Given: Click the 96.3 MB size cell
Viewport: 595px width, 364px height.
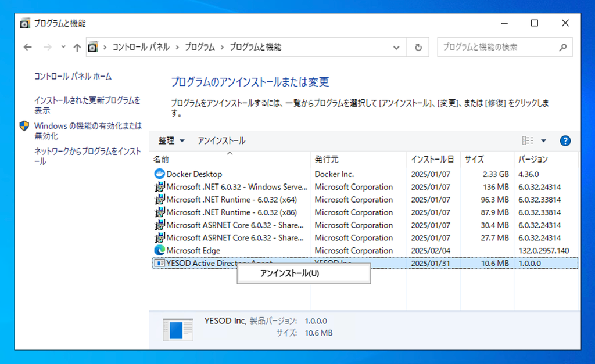Looking at the screenshot, I should (x=495, y=200).
